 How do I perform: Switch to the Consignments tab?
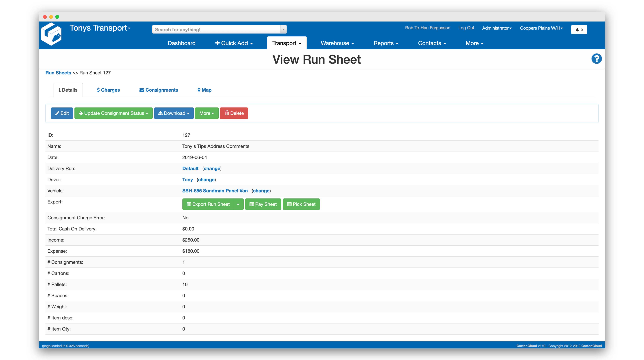pos(159,90)
